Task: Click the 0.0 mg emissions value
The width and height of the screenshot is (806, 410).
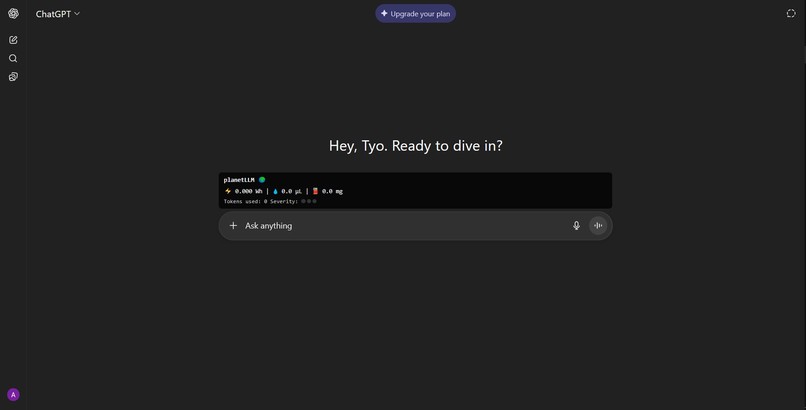Action: [332, 191]
